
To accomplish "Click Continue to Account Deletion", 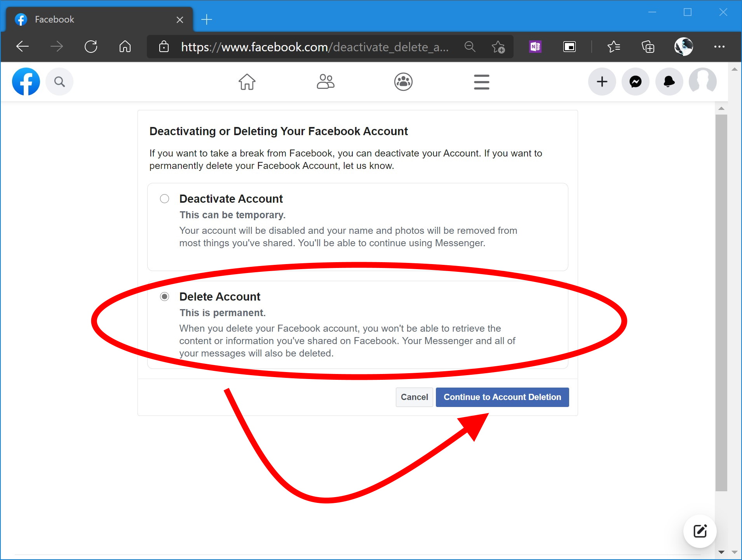I will (x=502, y=397).
